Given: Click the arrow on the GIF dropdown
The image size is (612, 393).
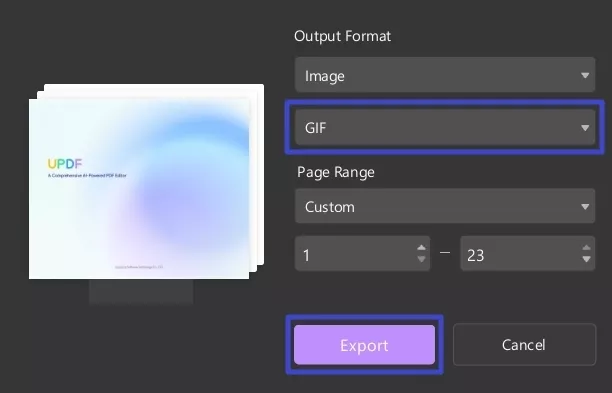Looking at the screenshot, I should click(585, 128).
